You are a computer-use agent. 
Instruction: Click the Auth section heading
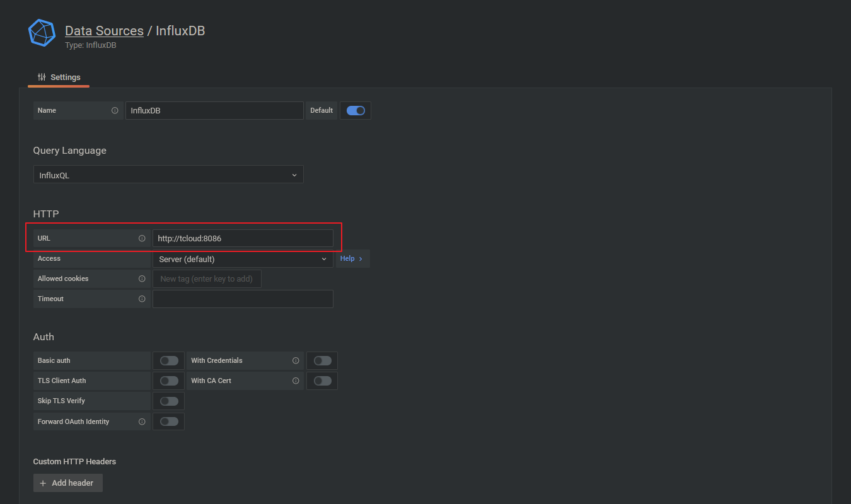(43, 336)
